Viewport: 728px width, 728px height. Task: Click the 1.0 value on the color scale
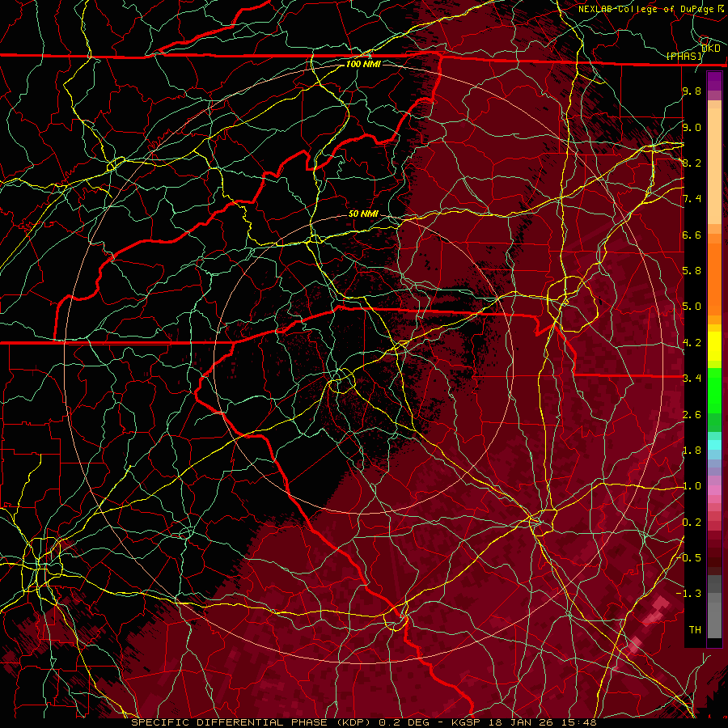click(x=692, y=486)
